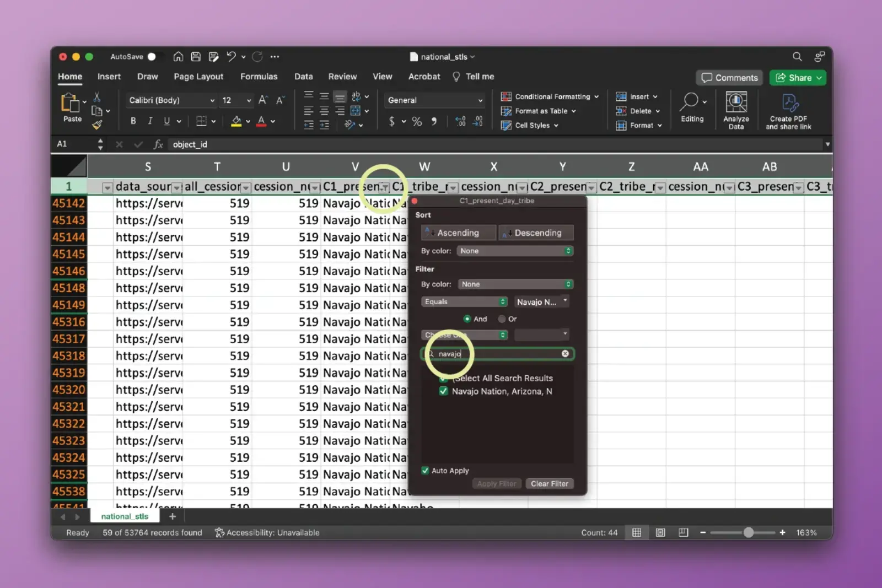This screenshot has height=588, width=882.
Task: Open the more options ellipsis in title bar
Action: (275, 56)
